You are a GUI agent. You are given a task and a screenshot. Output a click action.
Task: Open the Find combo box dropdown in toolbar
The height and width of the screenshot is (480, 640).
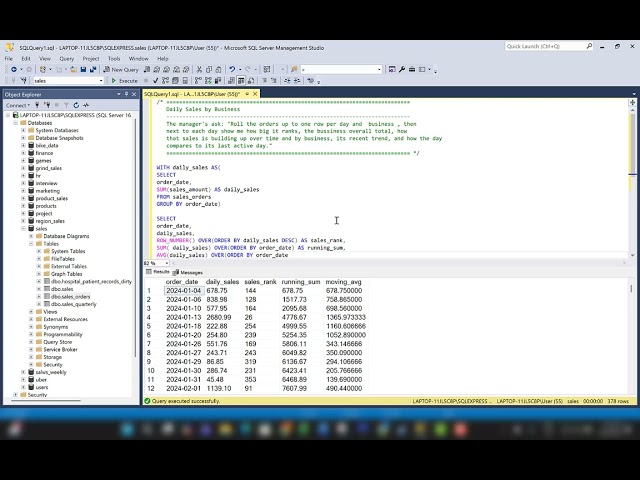pyautogui.click(x=379, y=69)
